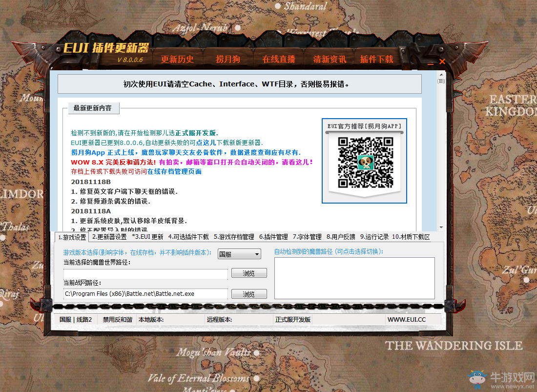Screen dimensions: 537x392
Task: Click the auto-detected 魔兽路径 list box
Action: point(354,278)
